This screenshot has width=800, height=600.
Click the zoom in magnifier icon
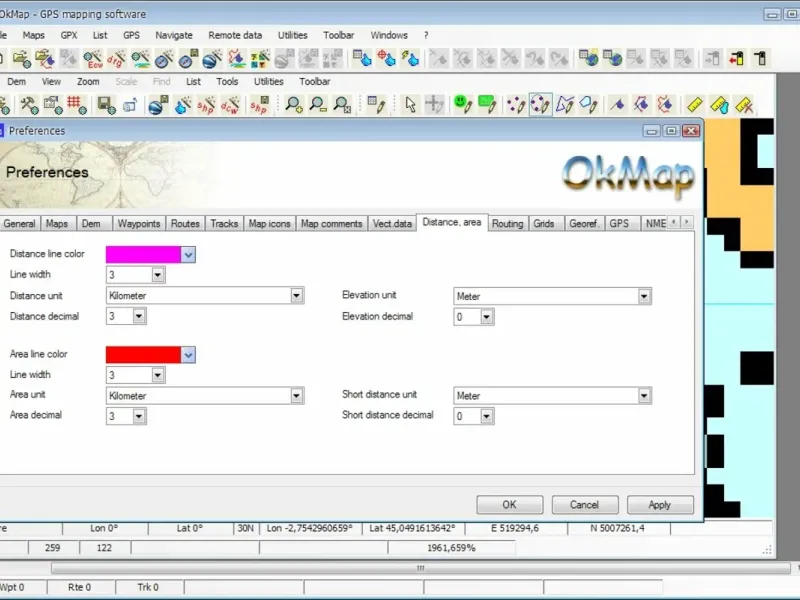(293, 105)
